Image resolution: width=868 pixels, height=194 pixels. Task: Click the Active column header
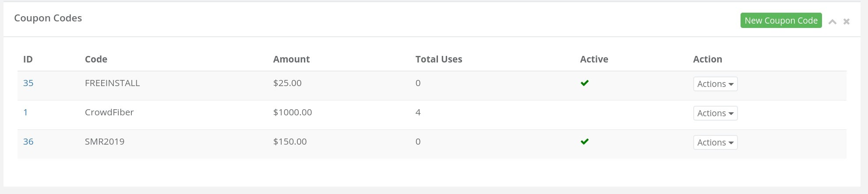click(594, 59)
